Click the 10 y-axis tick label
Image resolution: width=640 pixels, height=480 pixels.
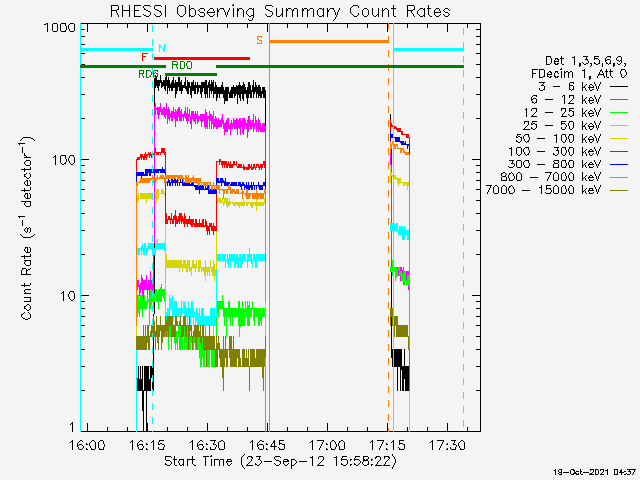(68, 296)
